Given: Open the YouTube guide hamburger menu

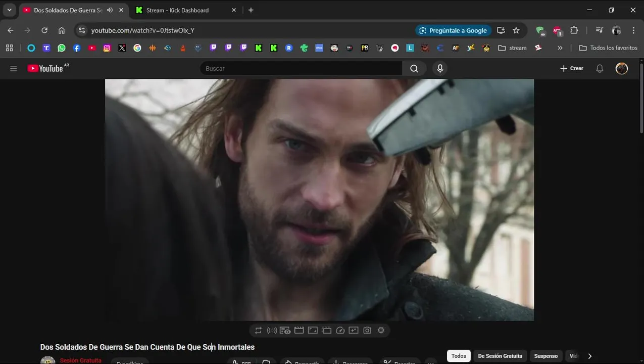Looking at the screenshot, I should (14, 68).
